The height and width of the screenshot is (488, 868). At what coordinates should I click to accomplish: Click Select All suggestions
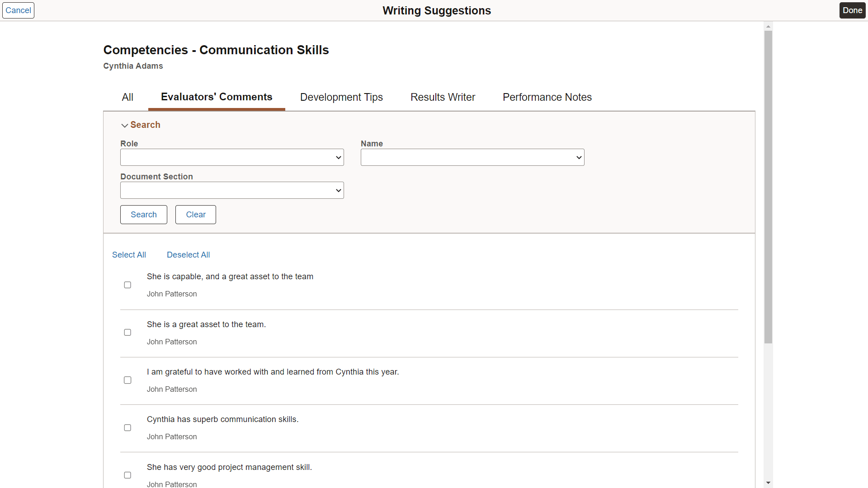click(x=129, y=254)
